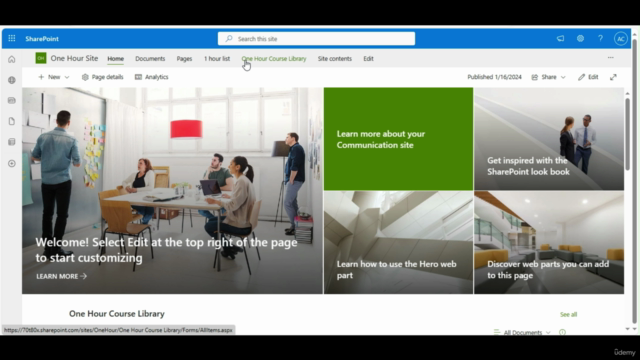Open the site header ellipsis menu

(611, 58)
